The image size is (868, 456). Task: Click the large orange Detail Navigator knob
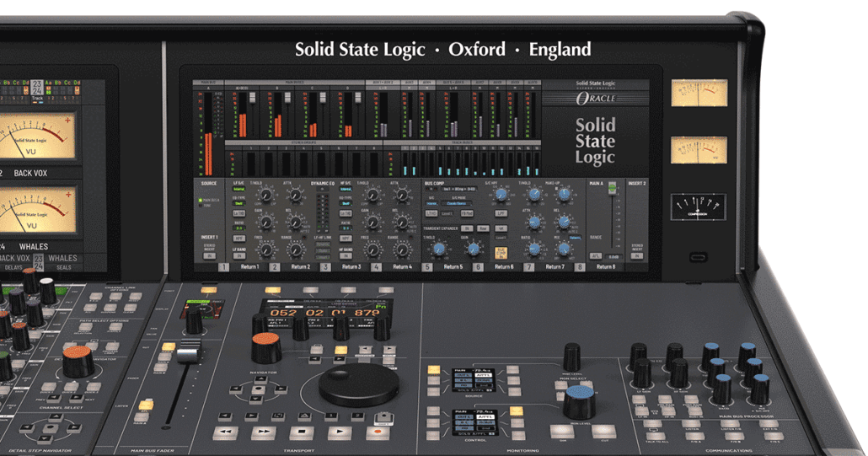tap(78, 362)
